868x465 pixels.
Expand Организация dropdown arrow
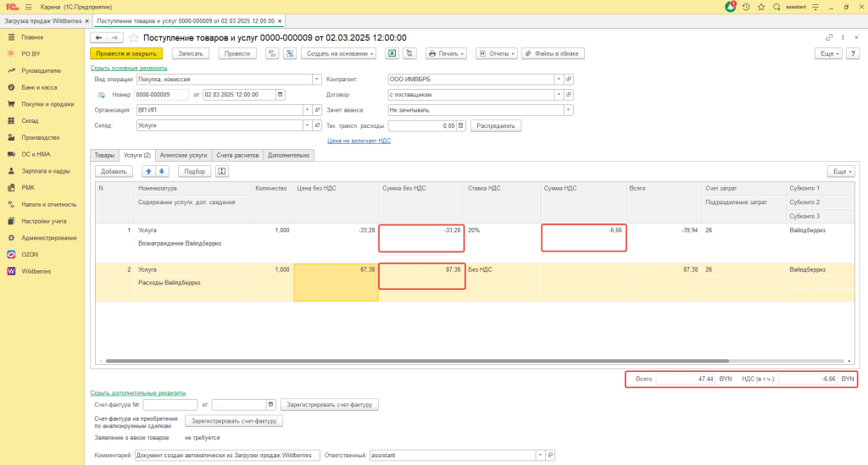pos(307,110)
